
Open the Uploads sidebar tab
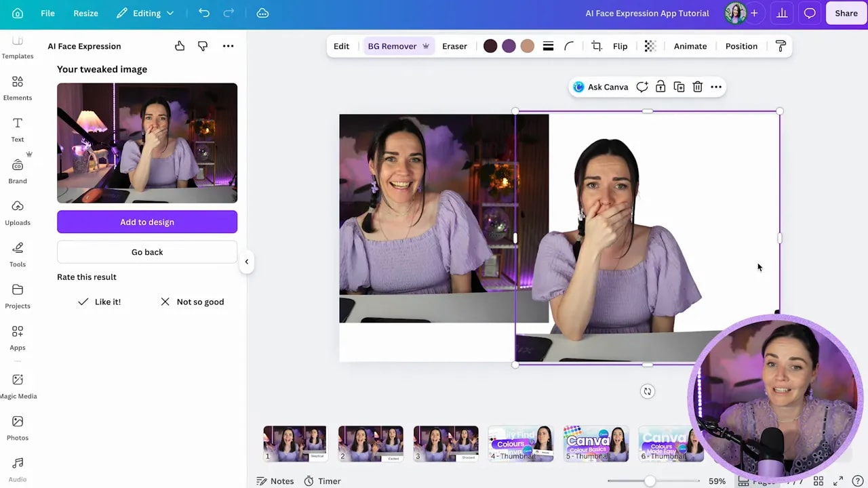pyautogui.click(x=18, y=213)
